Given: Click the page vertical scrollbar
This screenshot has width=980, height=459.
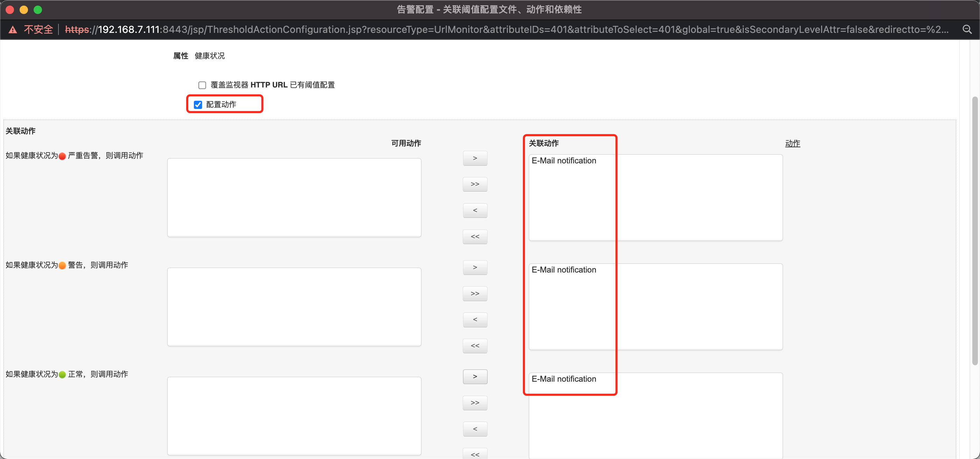Looking at the screenshot, I should coord(974,231).
